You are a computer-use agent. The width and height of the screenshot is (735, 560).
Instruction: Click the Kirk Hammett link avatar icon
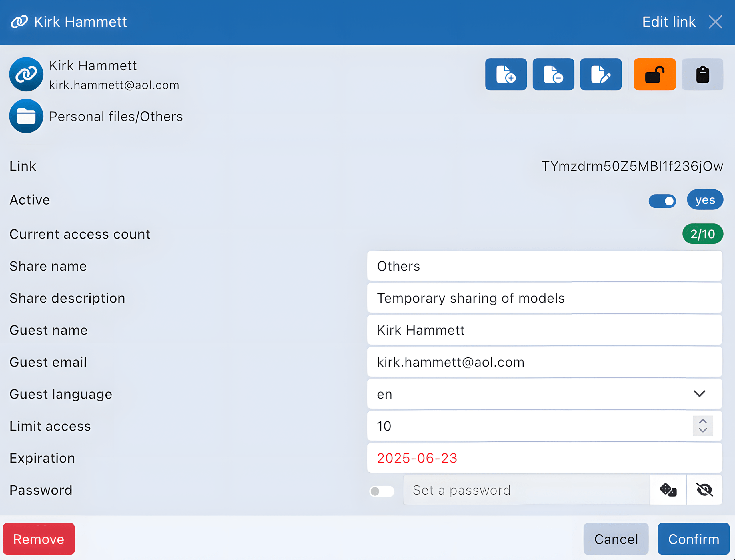point(26,74)
